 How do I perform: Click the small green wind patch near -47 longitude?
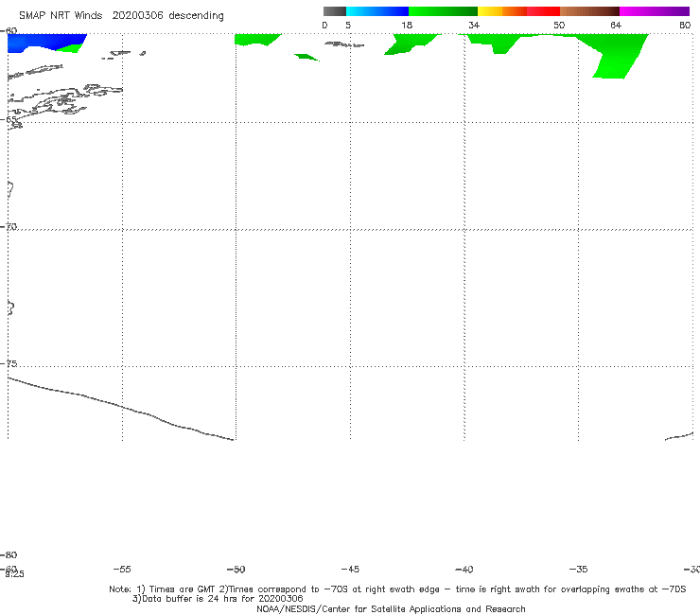[306, 57]
